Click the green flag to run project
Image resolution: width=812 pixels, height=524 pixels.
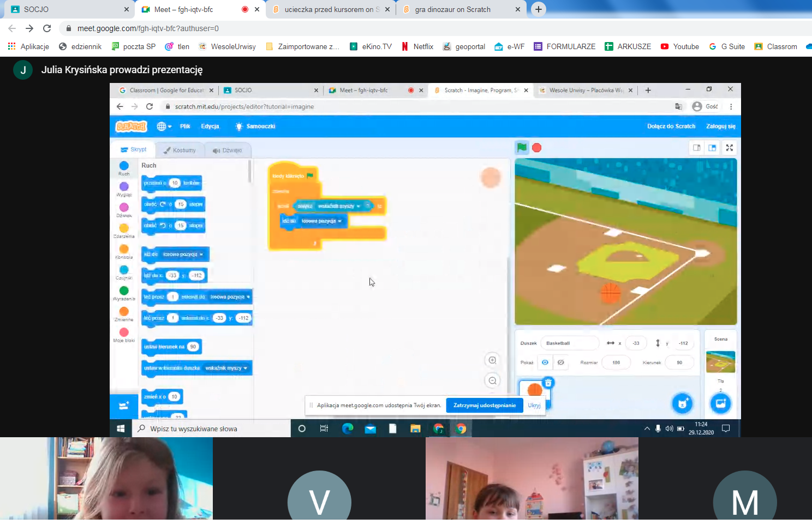pos(522,147)
